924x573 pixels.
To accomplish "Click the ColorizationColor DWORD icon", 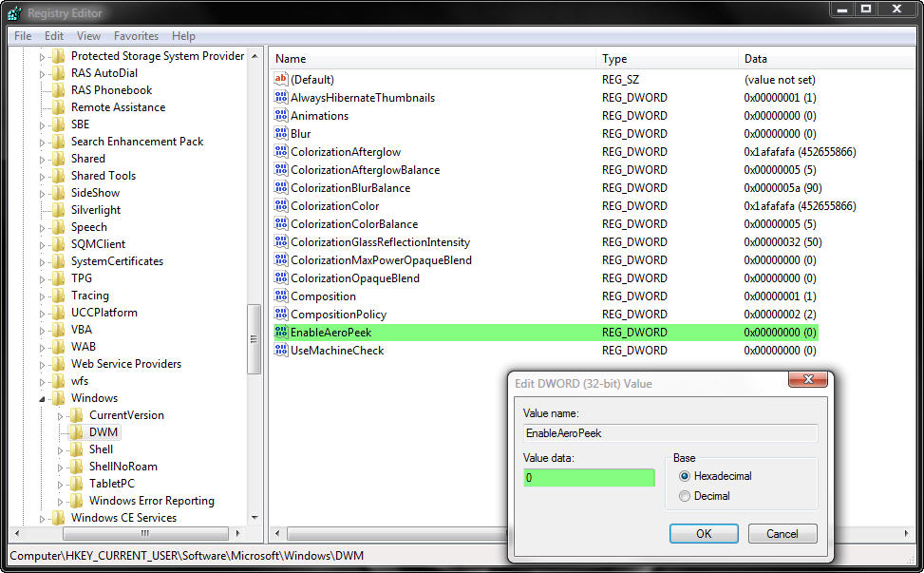I will point(281,206).
